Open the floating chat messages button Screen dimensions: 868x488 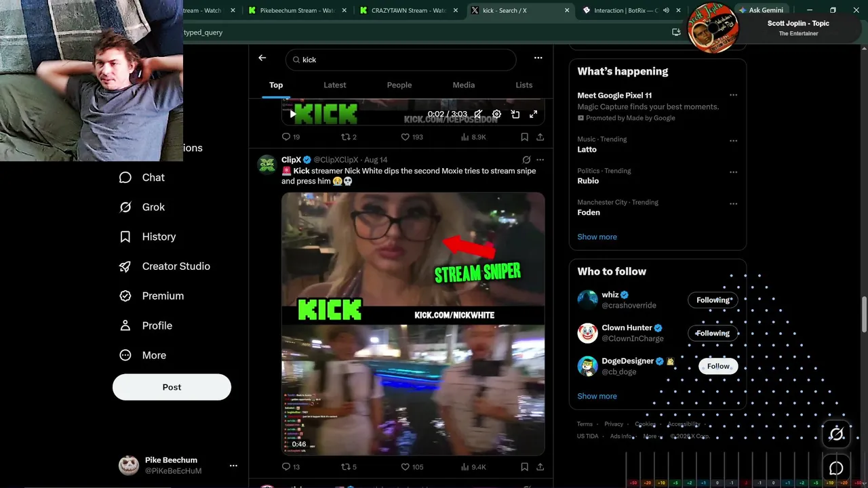pos(836,468)
